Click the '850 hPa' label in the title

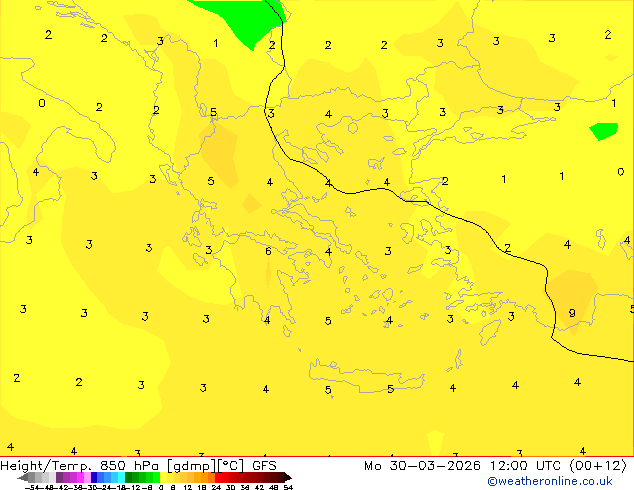(129, 466)
